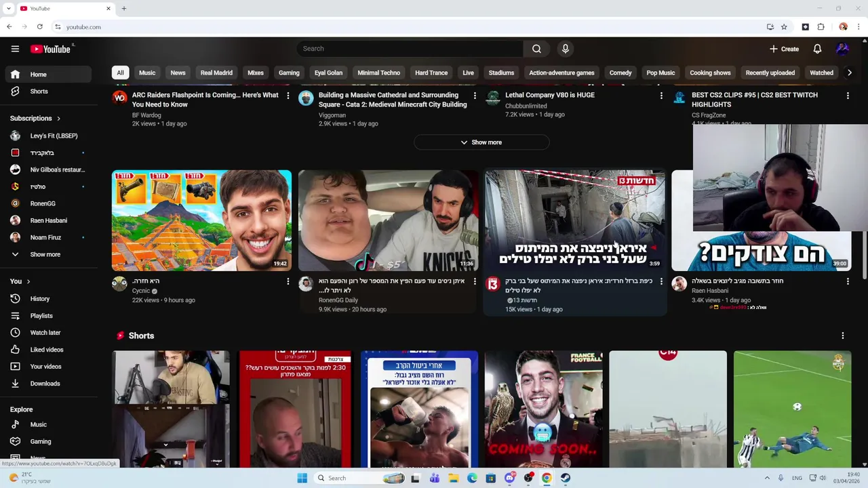Screen dimensions: 868x488
Task: Open the bicycle kick football Short
Action: pos(792,409)
